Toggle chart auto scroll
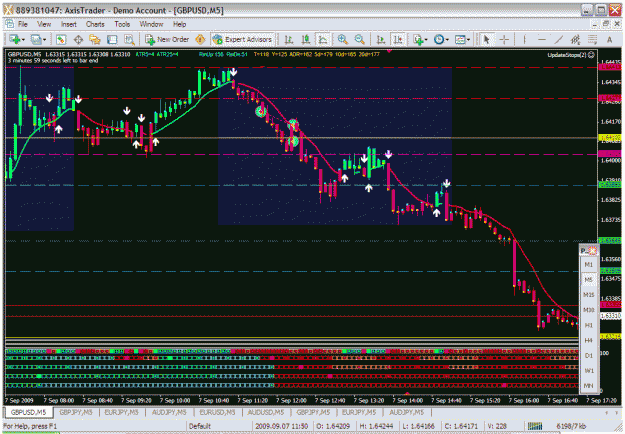 [381, 39]
